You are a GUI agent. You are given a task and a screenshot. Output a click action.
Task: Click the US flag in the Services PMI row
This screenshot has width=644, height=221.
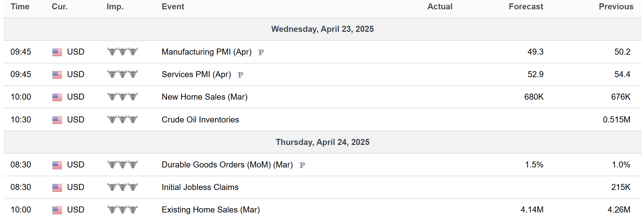tap(57, 75)
